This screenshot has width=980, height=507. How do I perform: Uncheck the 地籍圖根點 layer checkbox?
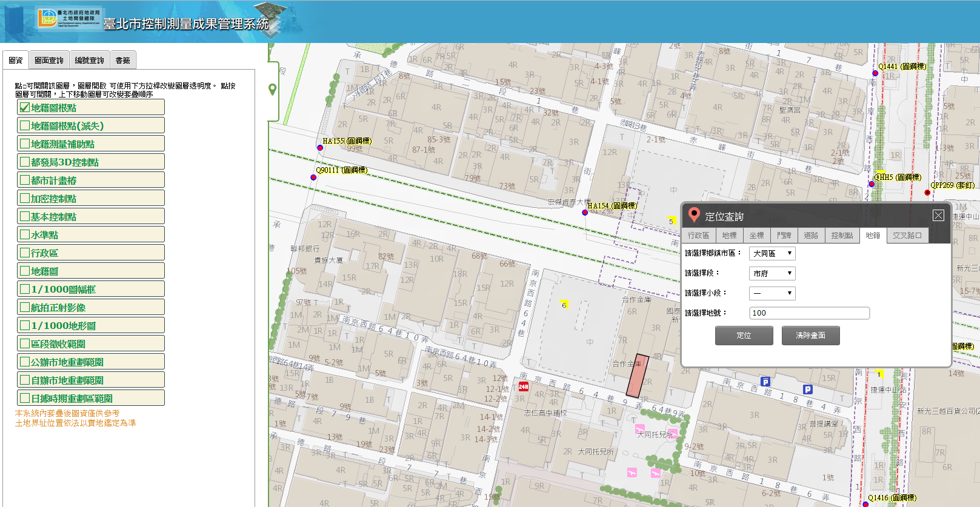click(25, 108)
